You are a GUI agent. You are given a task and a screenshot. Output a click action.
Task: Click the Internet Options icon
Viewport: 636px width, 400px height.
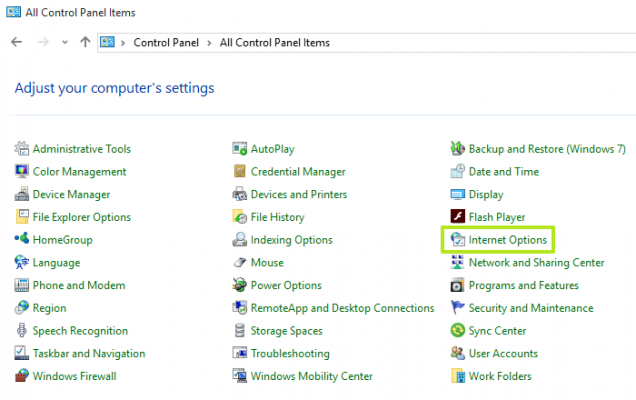[458, 240]
